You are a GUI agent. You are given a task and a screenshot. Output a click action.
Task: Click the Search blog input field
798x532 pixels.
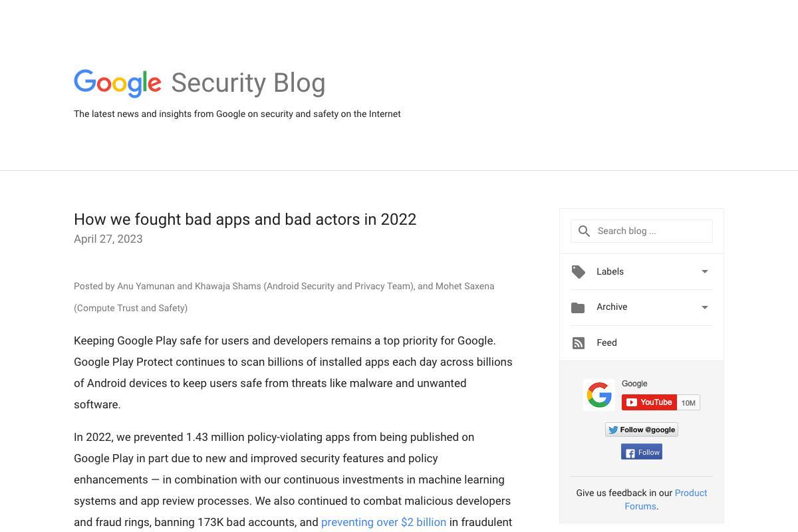coord(642,231)
